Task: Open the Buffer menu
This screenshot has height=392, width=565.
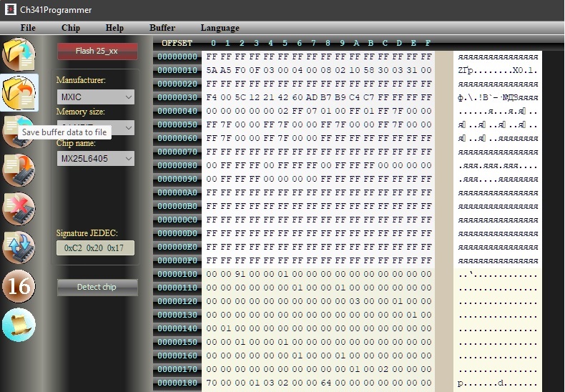Action: click(162, 28)
